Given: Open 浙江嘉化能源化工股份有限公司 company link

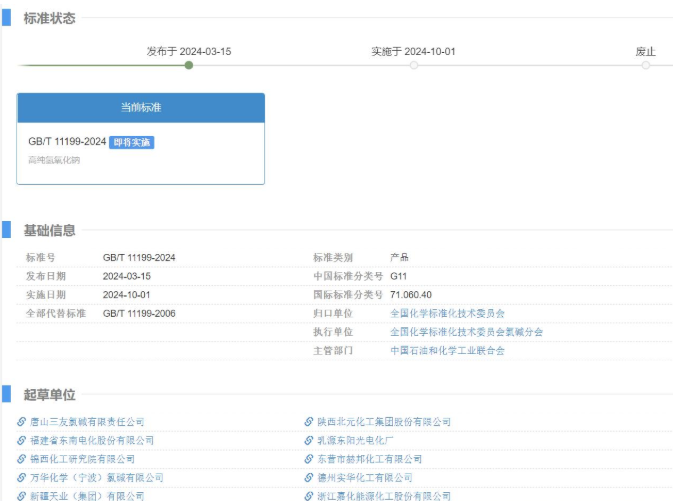Looking at the screenshot, I should (384, 496).
